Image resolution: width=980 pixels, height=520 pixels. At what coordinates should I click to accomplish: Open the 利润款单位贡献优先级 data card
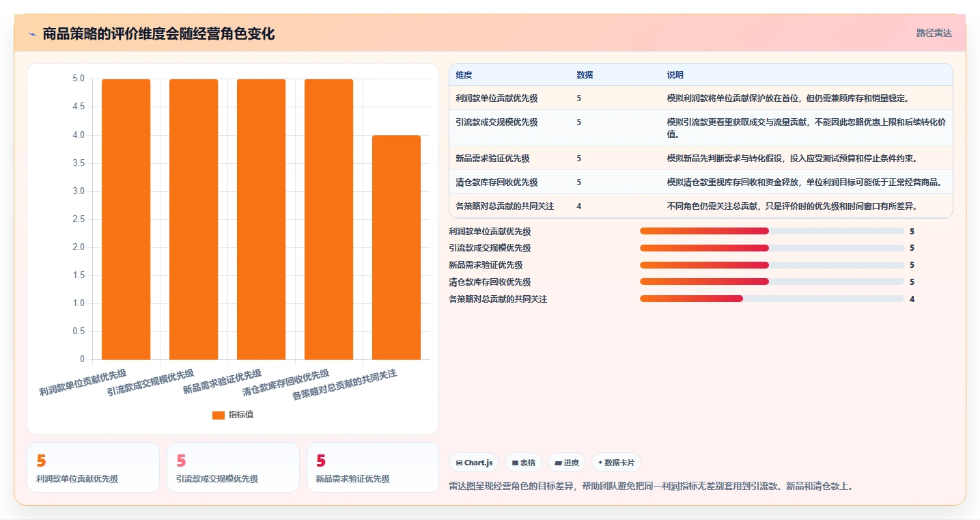pos(93,467)
